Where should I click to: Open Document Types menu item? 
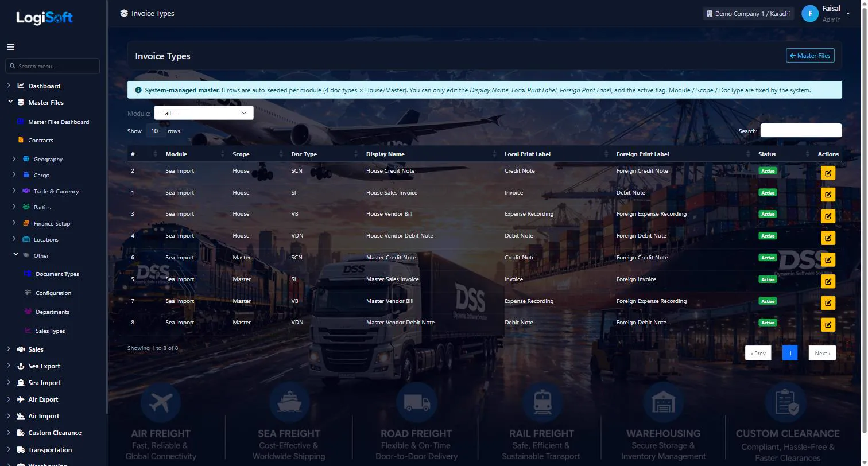pos(57,274)
